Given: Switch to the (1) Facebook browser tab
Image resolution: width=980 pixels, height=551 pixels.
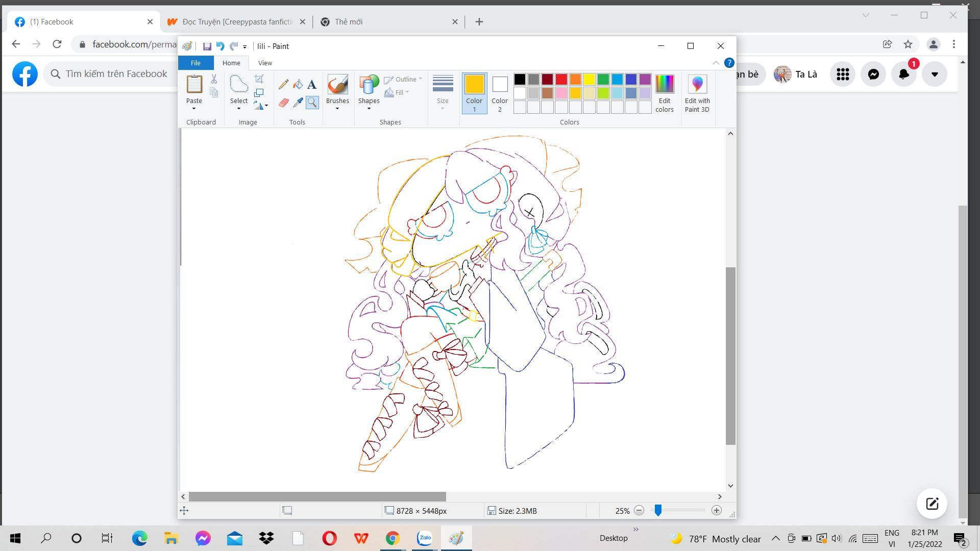Looking at the screenshot, I should click(83, 22).
